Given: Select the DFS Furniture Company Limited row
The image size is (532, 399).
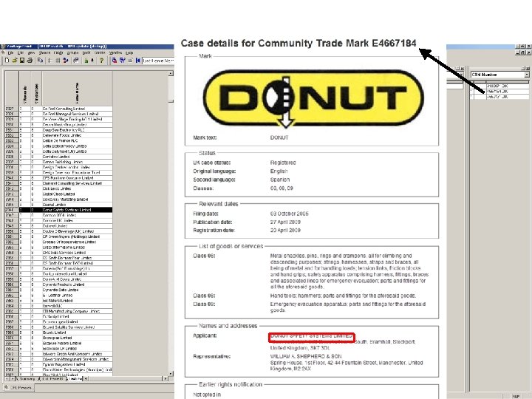Looking at the screenshot, I should tap(58, 178).
